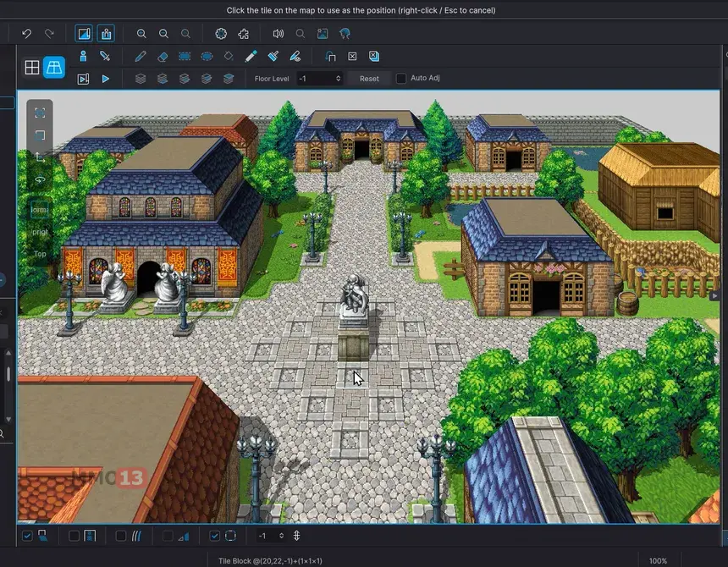728x567 pixels.
Task: Select the third layer stack icon
Action: pyautogui.click(x=185, y=79)
